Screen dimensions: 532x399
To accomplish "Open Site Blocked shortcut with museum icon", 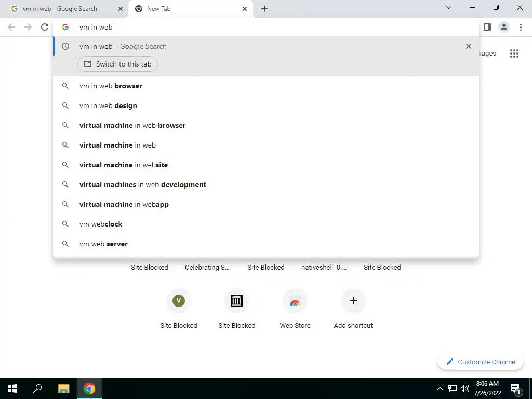I will click(x=237, y=309).
